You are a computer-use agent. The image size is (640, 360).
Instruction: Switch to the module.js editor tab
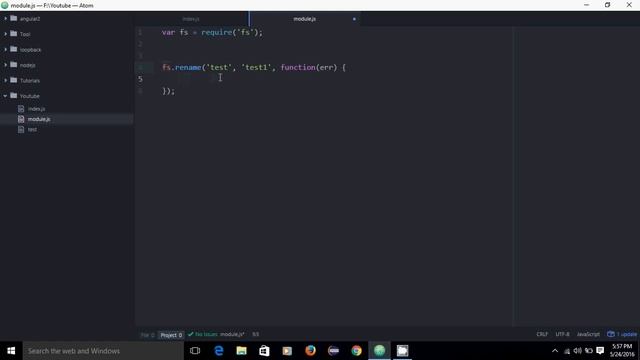(304, 19)
